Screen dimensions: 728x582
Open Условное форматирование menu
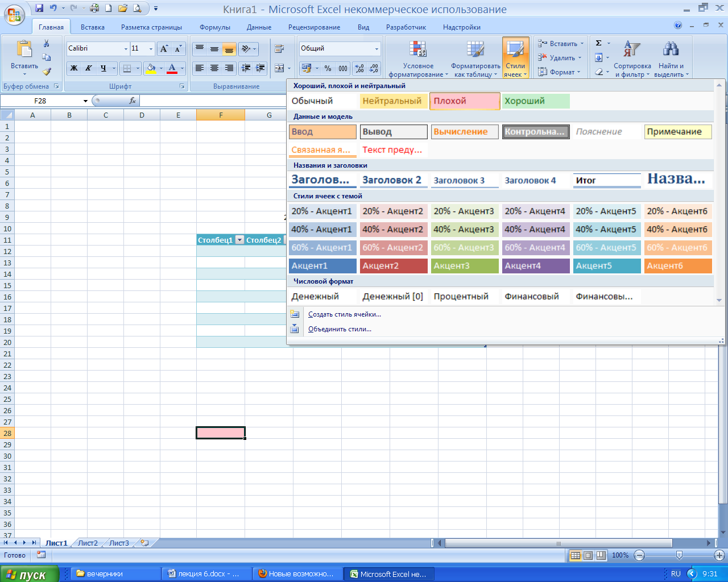(x=418, y=59)
